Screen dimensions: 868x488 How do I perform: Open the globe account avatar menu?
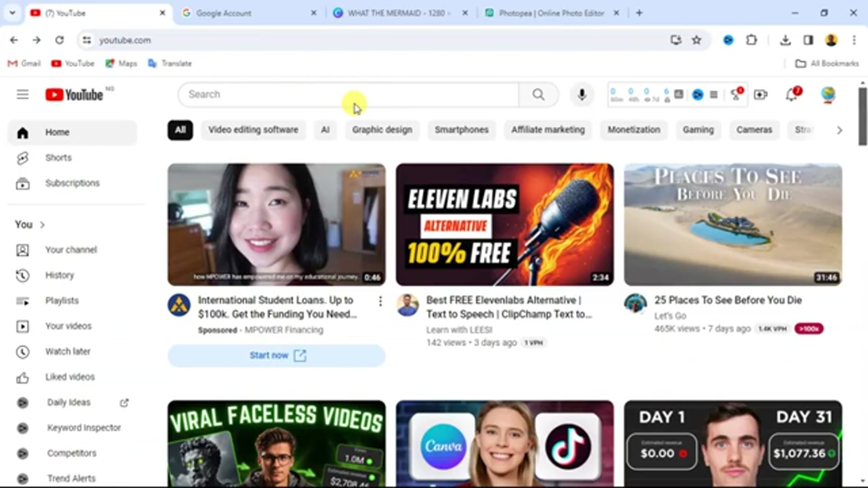coord(828,94)
